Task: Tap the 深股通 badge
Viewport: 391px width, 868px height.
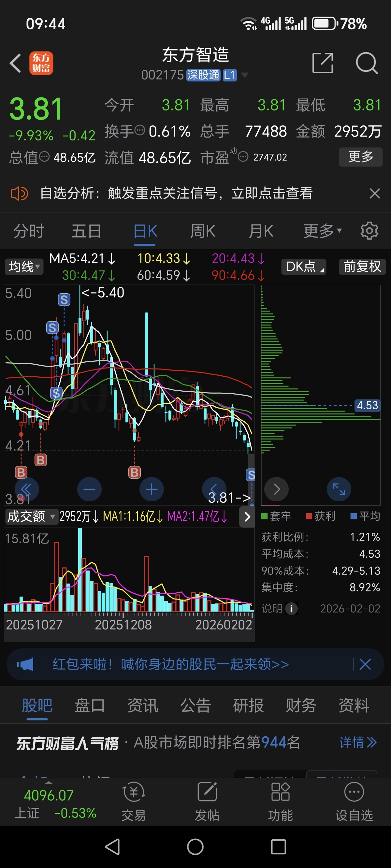Action: (x=203, y=75)
